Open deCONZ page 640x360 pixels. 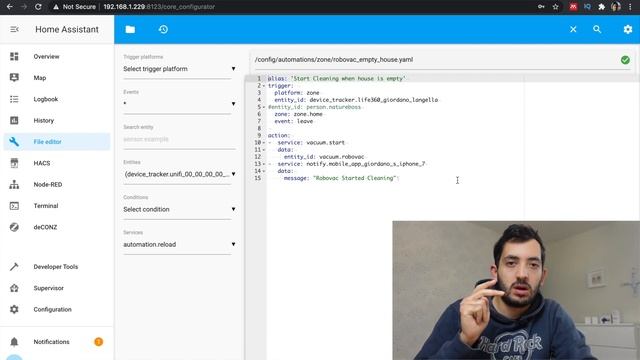point(45,227)
